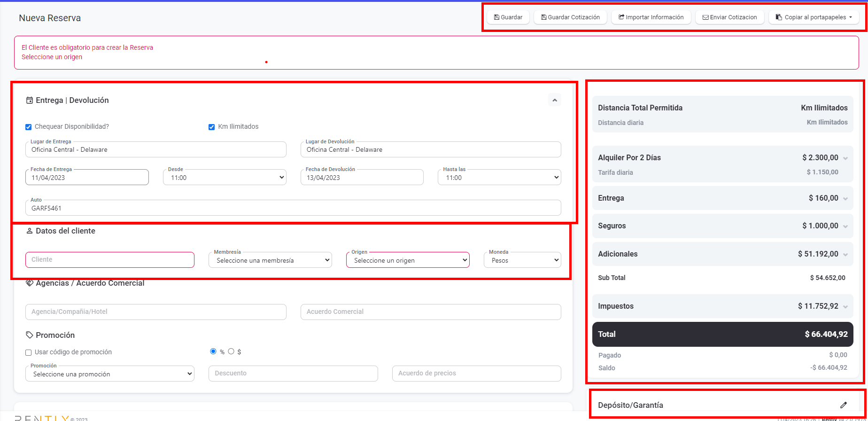Expand the Impuestos details chevron

[845, 307]
